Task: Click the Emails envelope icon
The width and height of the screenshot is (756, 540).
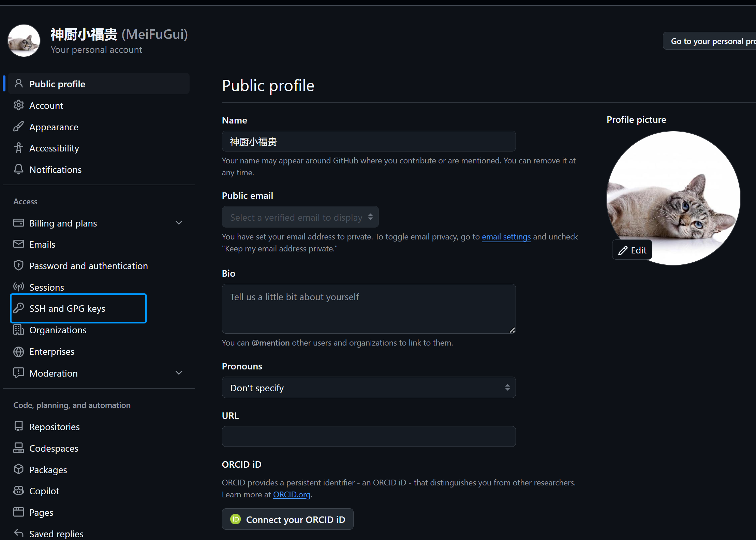Action: tap(18, 244)
